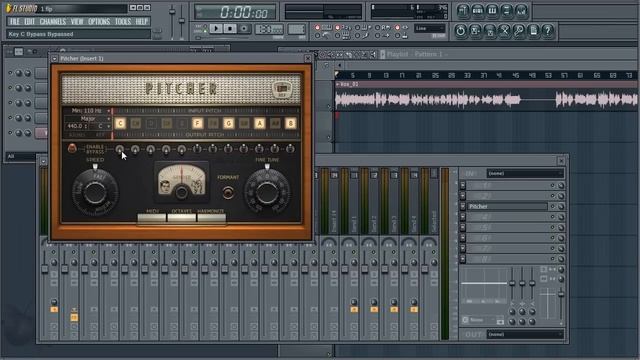The height and width of the screenshot is (360, 640).
Task: Click the master pitch slider in top toolbar
Action: [182, 21]
